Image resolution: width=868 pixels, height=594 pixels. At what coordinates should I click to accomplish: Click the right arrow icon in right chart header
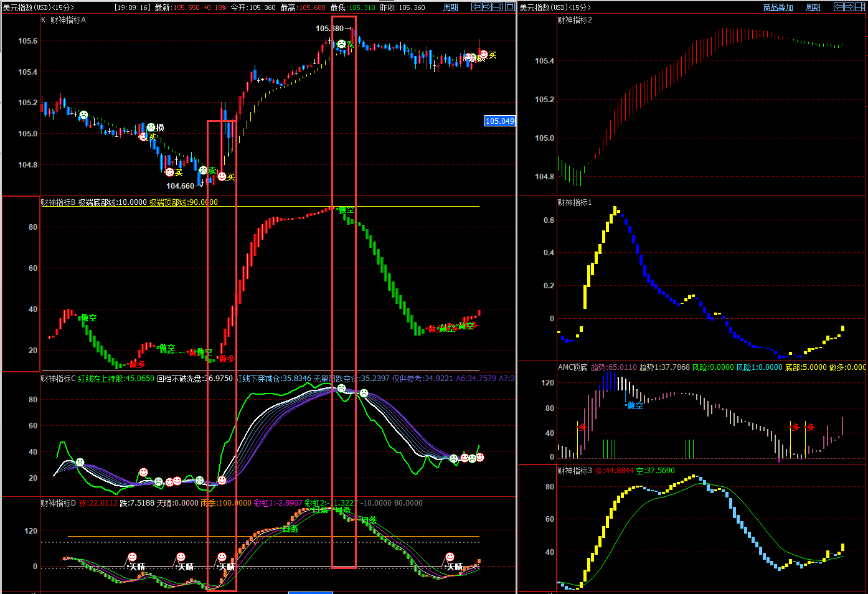[849, 7]
